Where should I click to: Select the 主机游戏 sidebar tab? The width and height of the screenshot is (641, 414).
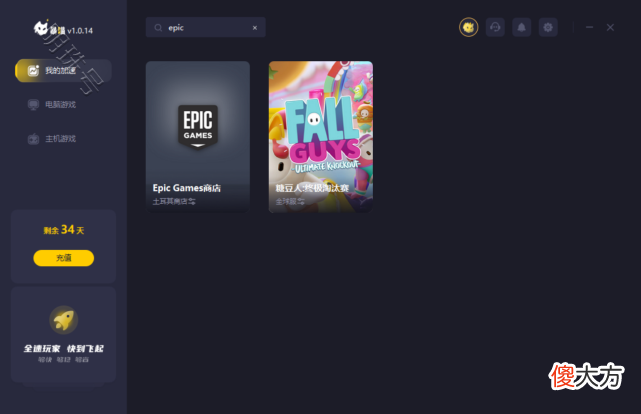tap(63, 139)
